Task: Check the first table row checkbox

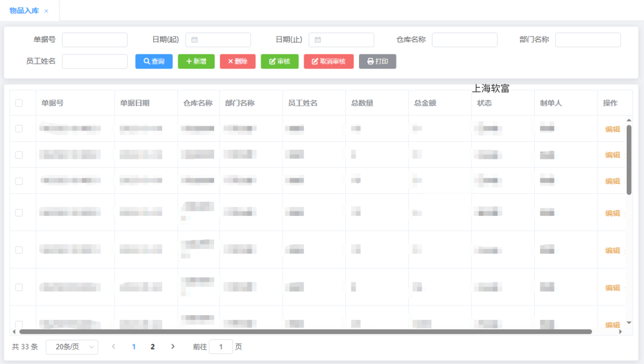Action: click(x=19, y=129)
